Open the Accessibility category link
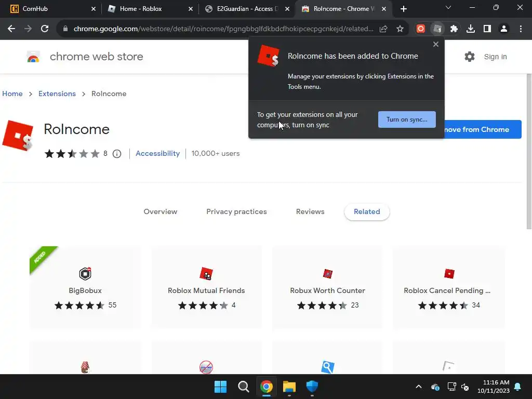 point(158,153)
